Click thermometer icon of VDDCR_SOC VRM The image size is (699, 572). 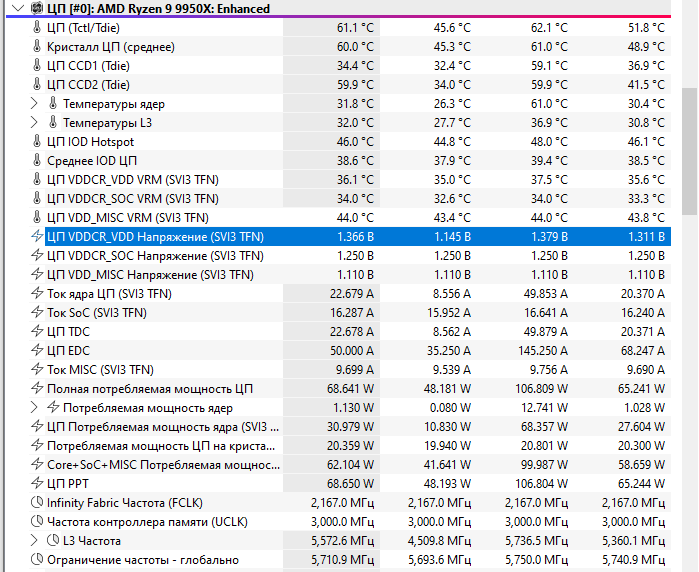[x=37, y=198]
